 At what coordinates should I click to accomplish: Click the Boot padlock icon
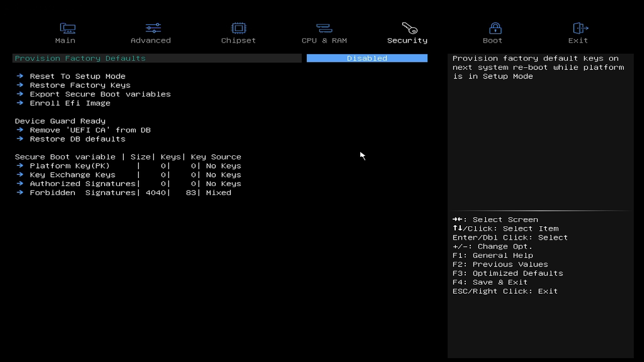point(495,28)
